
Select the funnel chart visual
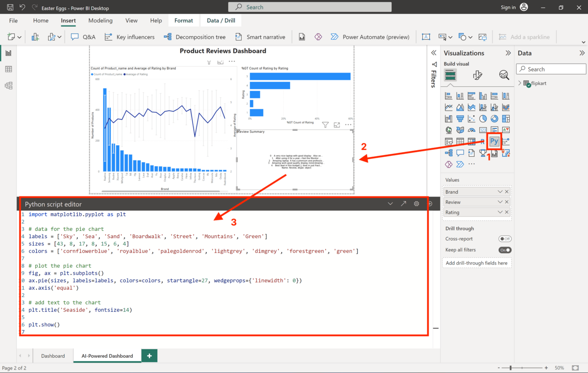tap(460, 118)
